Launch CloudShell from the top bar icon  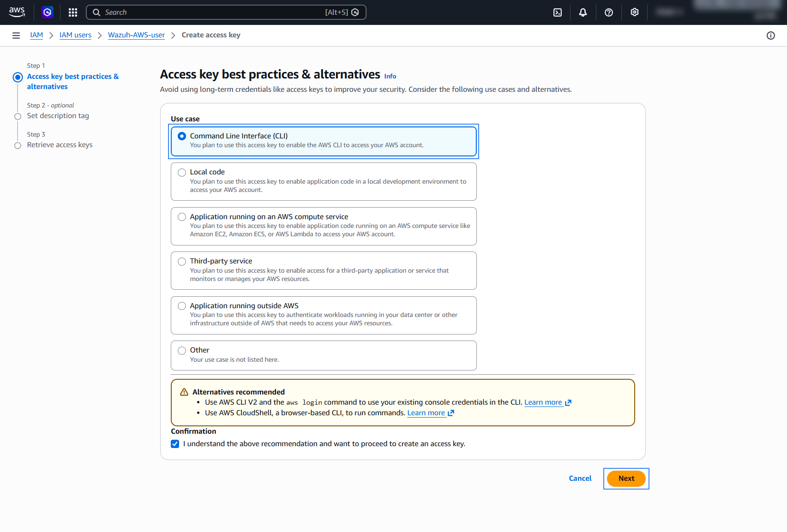pos(558,12)
